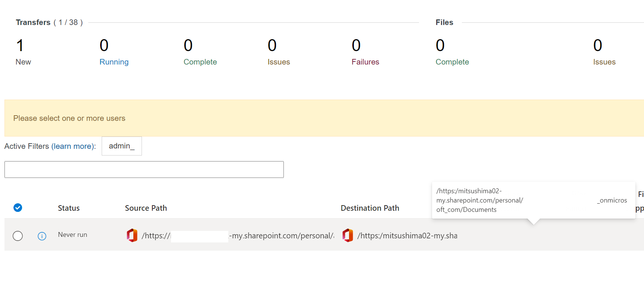
Task: Toggle the select-all checkbox in the table header
Action: coord(18,208)
